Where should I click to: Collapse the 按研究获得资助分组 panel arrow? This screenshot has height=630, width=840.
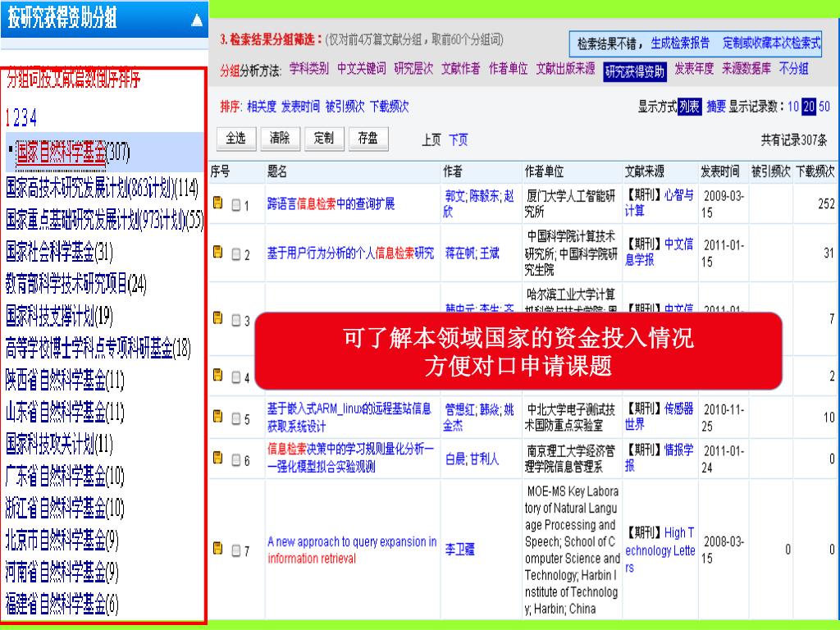click(x=197, y=20)
